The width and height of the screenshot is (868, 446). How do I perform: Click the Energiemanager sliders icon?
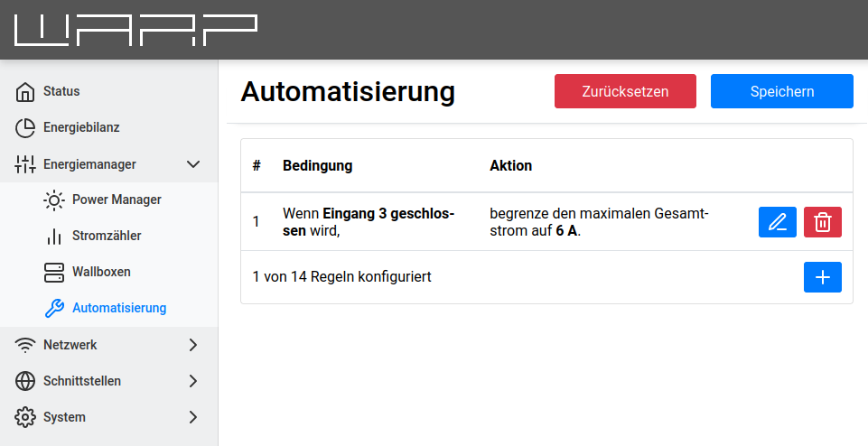pyautogui.click(x=26, y=164)
